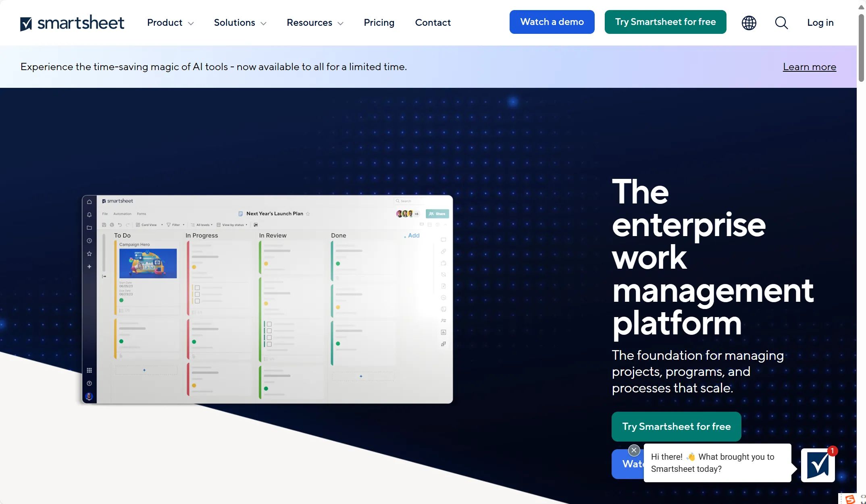Expand the Solutions menu dropdown
The height and width of the screenshot is (504, 866).
[240, 23]
